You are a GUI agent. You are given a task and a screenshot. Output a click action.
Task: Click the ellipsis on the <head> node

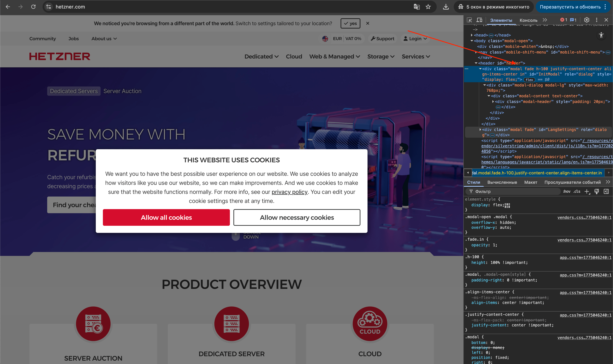click(x=491, y=35)
